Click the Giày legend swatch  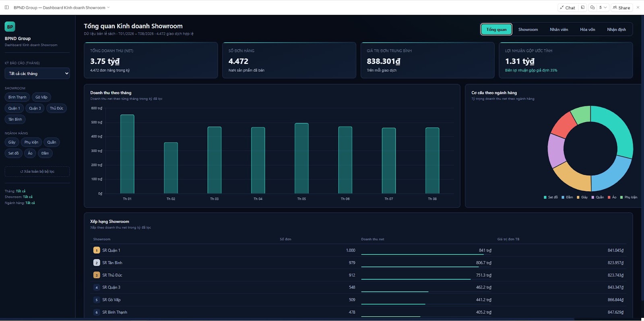(x=578, y=197)
